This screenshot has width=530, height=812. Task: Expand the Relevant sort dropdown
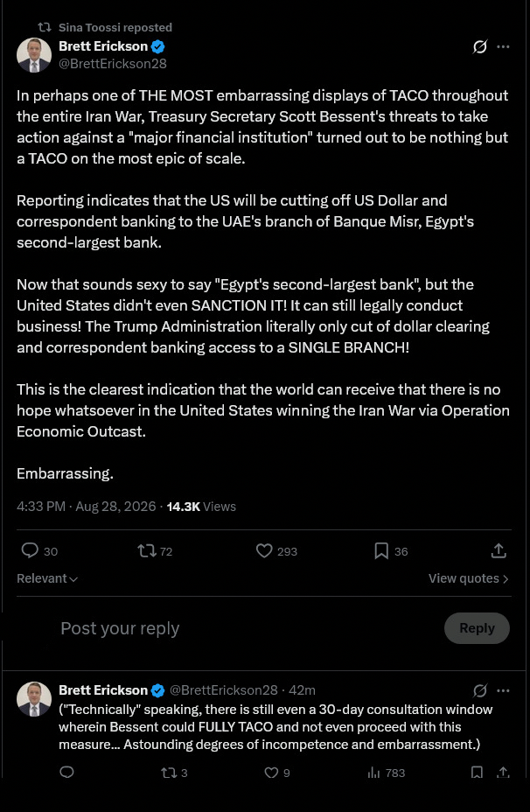(x=47, y=578)
